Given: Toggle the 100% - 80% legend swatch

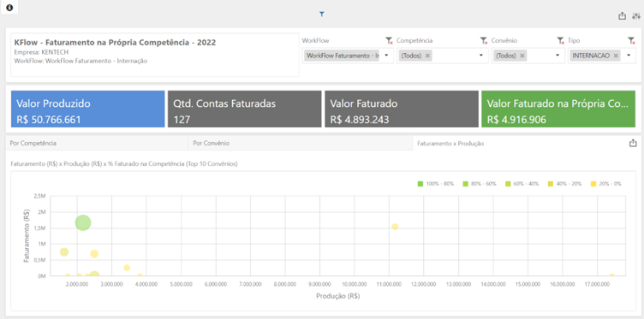Looking at the screenshot, I should [x=420, y=184].
